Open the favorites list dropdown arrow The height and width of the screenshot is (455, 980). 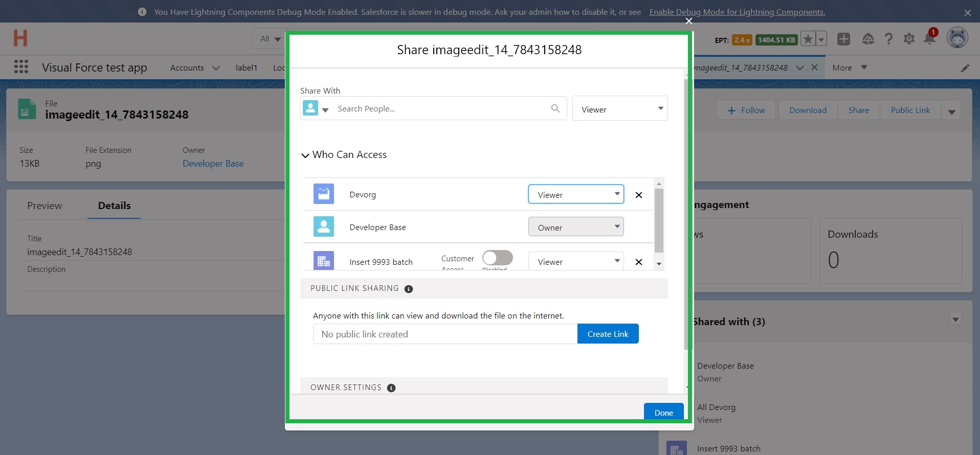pyautogui.click(x=821, y=39)
